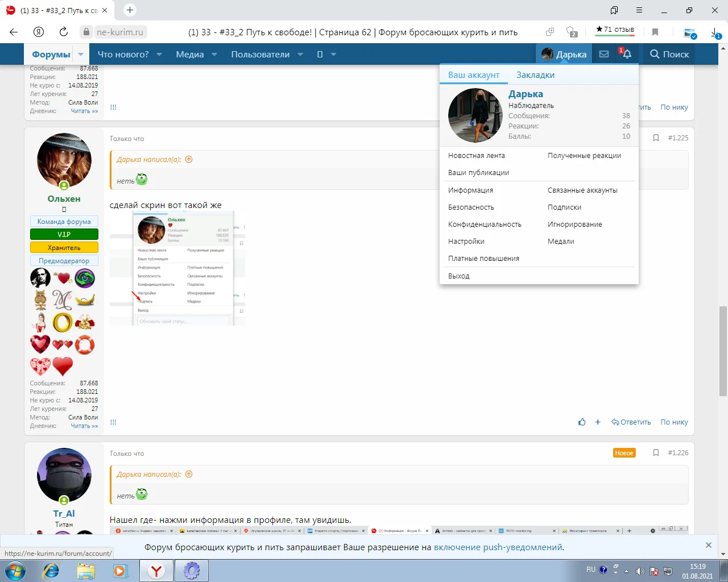The image size is (728, 582).
Task: Click the page vertical scrollbar thumb
Action: (723, 351)
